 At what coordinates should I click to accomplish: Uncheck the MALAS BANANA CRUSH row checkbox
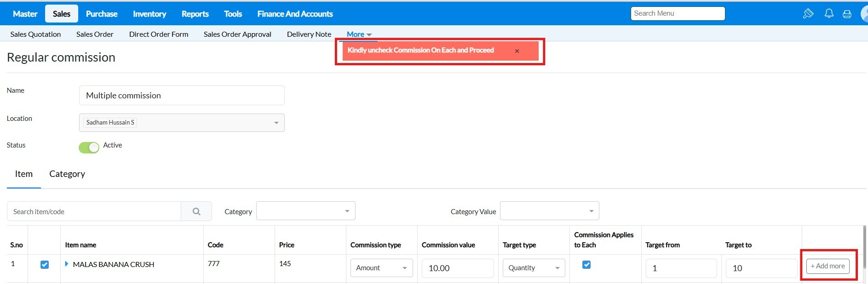(x=45, y=265)
